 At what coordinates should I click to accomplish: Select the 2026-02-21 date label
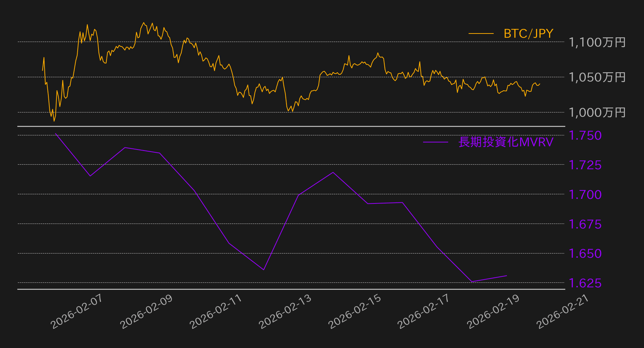pos(562,311)
